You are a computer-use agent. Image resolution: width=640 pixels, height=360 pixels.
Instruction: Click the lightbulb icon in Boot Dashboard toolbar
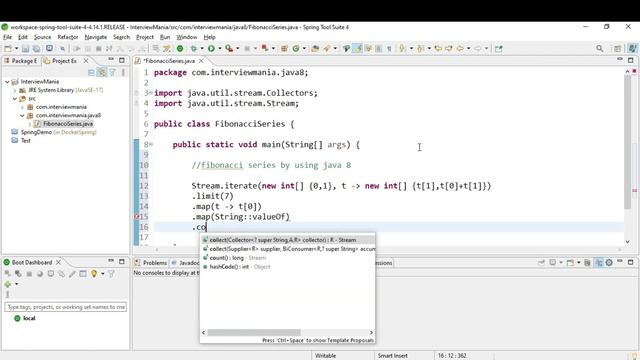coord(94,274)
